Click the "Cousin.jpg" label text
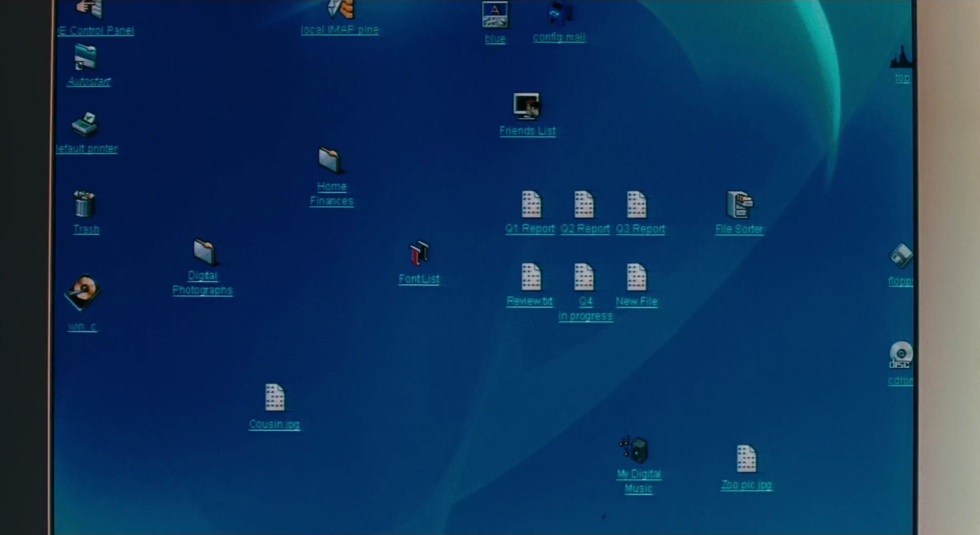The height and width of the screenshot is (535, 980). [274, 424]
